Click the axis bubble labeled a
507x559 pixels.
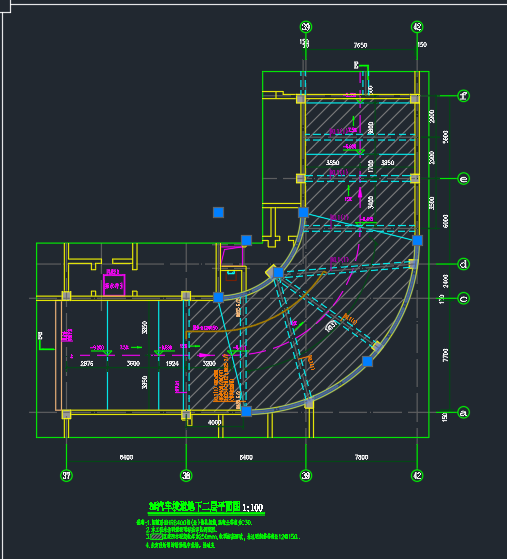coord(464,412)
